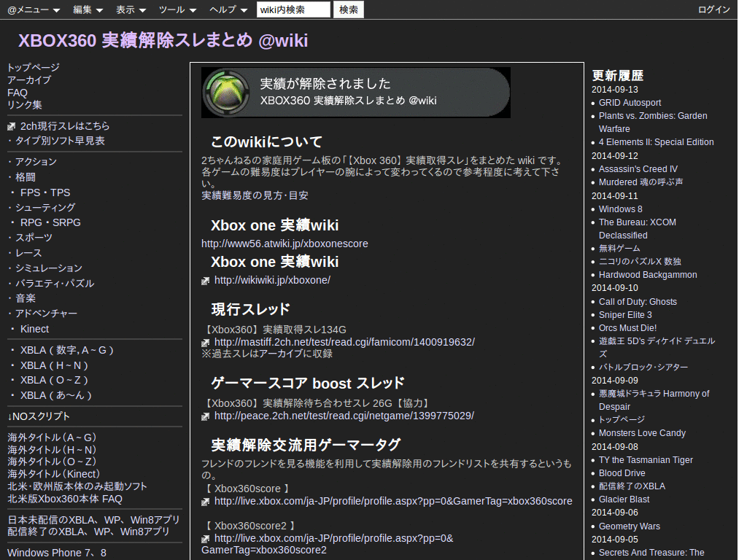
Task: Click the external-link icon beside the Xbox360score profile URL
Action: pyautogui.click(x=206, y=502)
